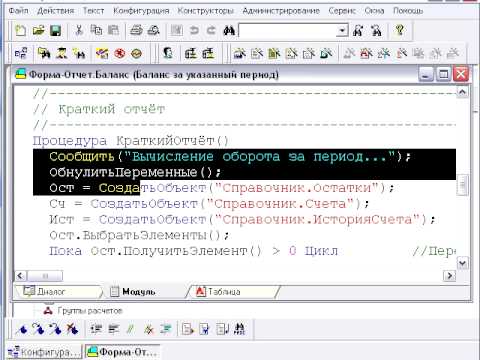Open the Администрирование menu
The width and height of the screenshot is (480, 360).
pyautogui.click(x=281, y=11)
